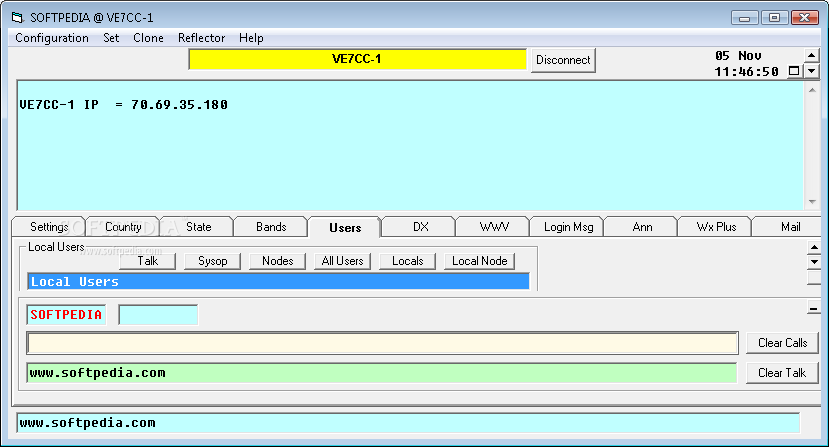Switch to the Country tab
The image size is (829, 447).
(x=123, y=227)
